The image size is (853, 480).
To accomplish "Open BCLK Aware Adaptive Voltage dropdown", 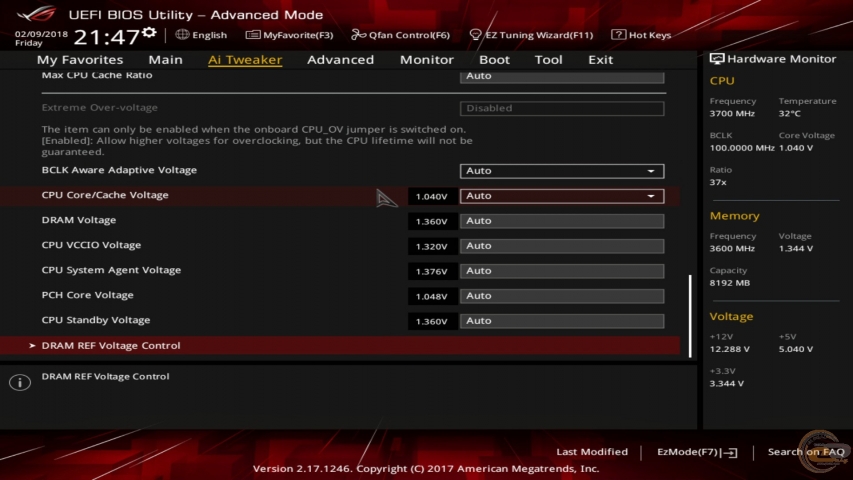I will pyautogui.click(x=562, y=171).
